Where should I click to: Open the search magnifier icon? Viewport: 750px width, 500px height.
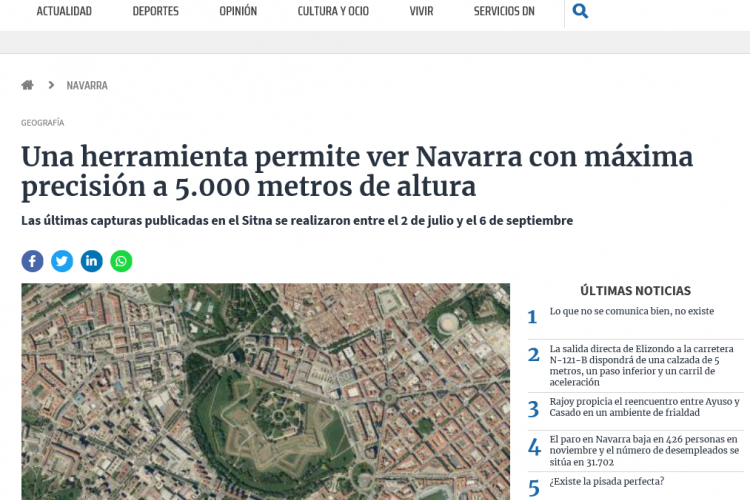pyautogui.click(x=580, y=11)
